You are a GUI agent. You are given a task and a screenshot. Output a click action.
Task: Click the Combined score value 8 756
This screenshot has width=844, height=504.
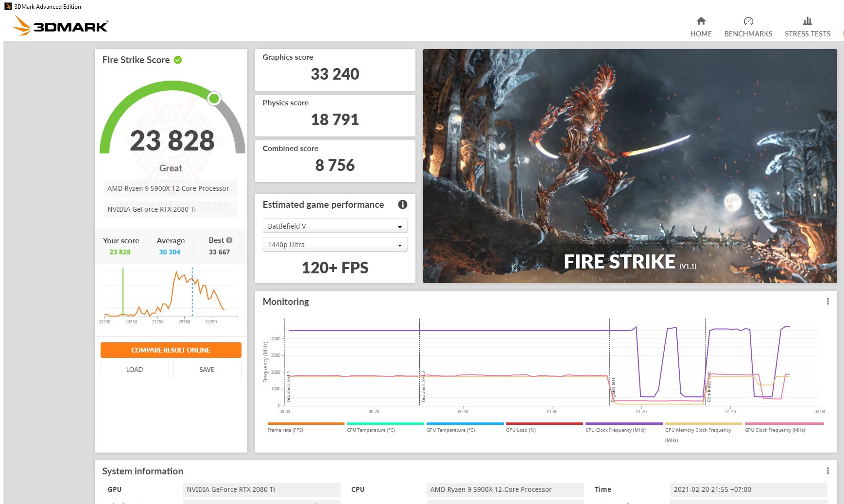pyautogui.click(x=335, y=165)
